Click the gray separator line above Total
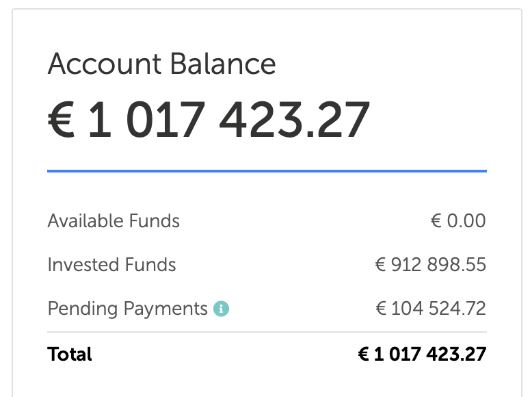Screen dimensions: 532x397 pyautogui.click(x=267, y=332)
